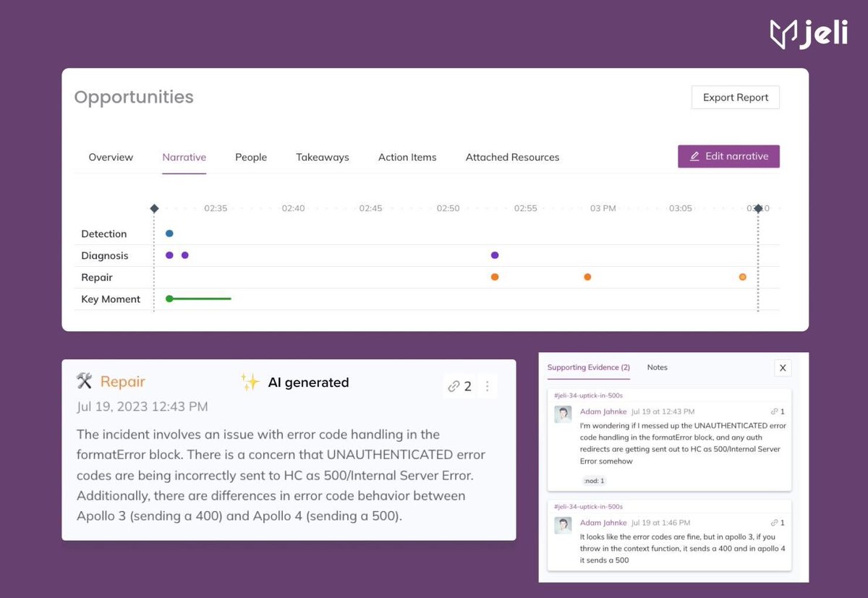
Task: Click Adam Jahnke avatar in 1:46 PM message
Action: pyautogui.click(x=563, y=526)
